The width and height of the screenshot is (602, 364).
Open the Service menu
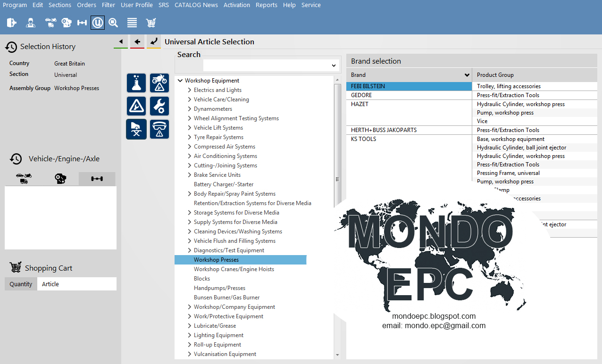[311, 5]
